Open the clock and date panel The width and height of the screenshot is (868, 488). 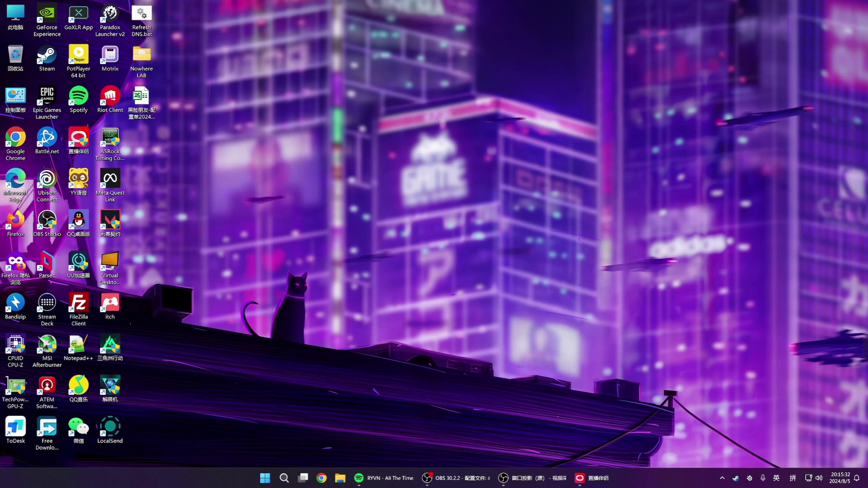tap(840, 478)
